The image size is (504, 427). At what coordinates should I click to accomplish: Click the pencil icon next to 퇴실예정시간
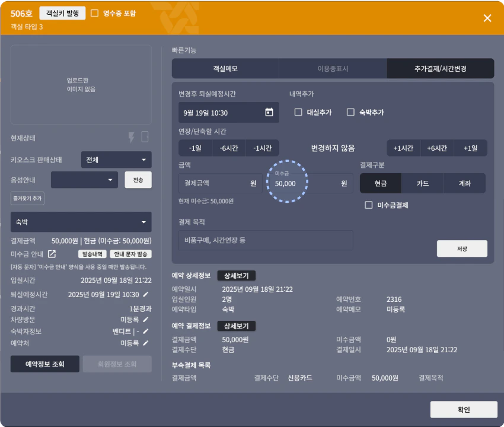(x=146, y=295)
